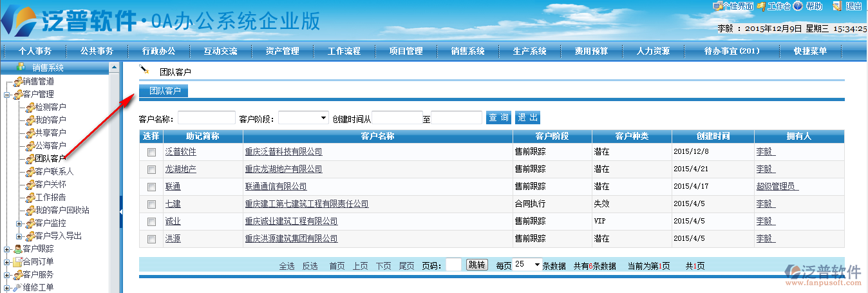Click the 维修工单 wrench icon in sidebar

point(17,287)
